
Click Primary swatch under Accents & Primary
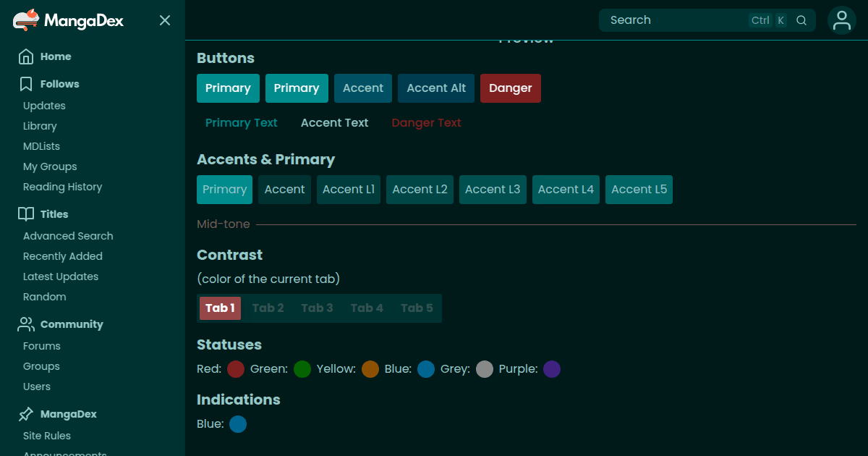point(224,190)
